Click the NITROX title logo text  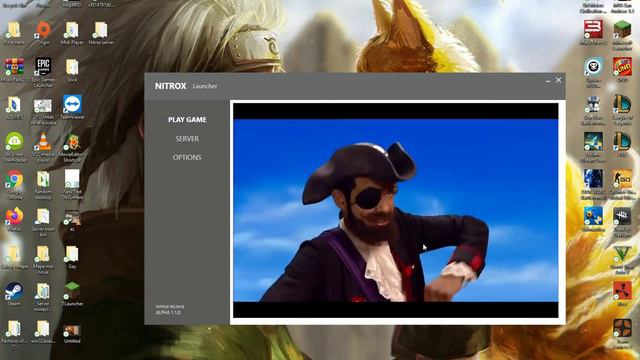point(171,86)
